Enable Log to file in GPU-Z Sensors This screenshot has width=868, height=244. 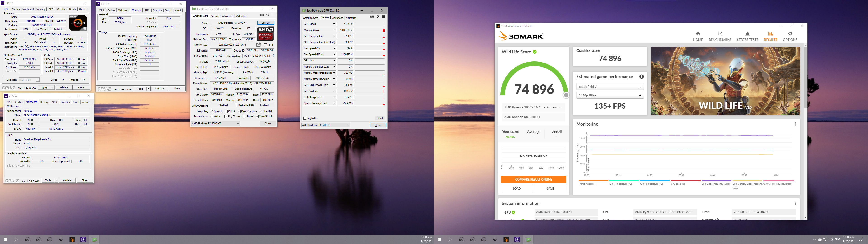click(305, 118)
